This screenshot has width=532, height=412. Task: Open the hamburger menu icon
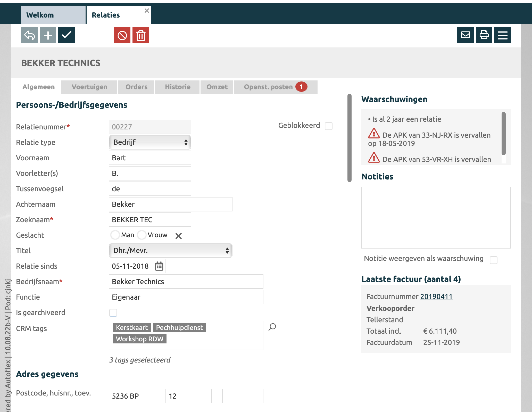pyautogui.click(x=503, y=35)
